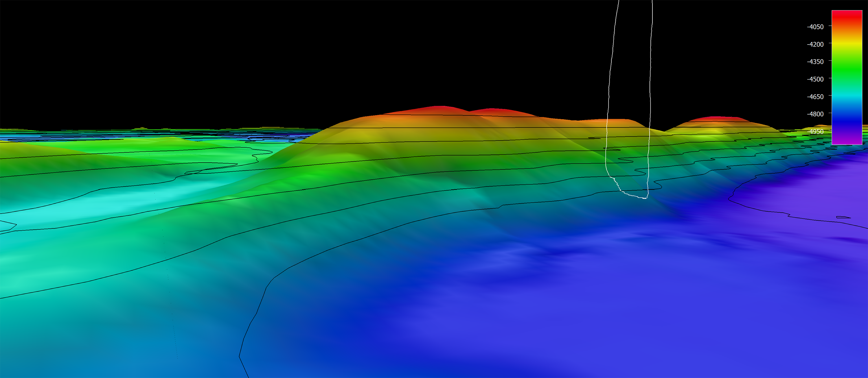This screenshot has height=378, width=868.
Task: Select the -4350 depth legend value
Action: pos(815,62)
